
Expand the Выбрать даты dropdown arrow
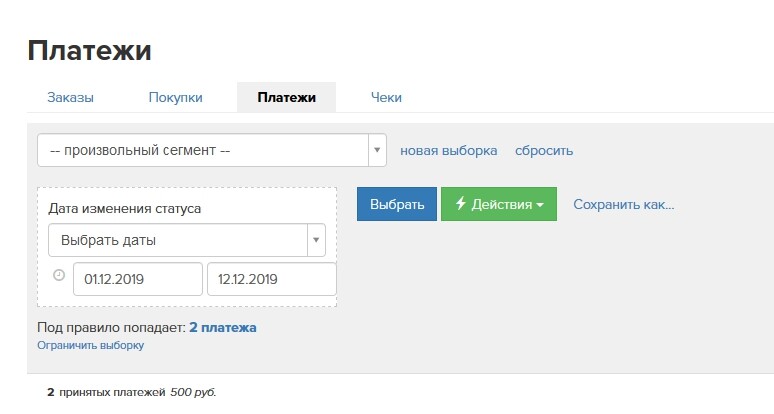(316, 240)
